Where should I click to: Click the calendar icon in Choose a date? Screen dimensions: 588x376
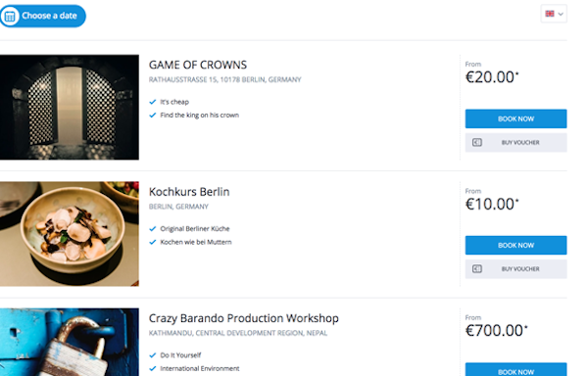pos(10,16)
